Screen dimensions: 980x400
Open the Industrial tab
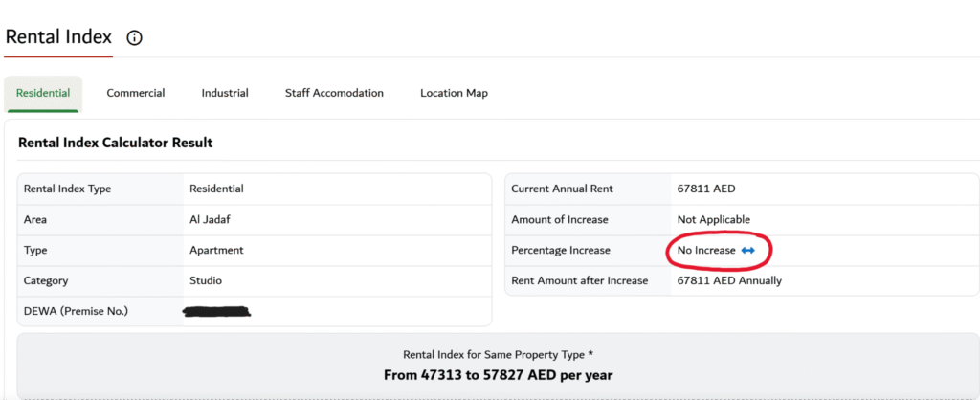pyautogui.click(x=225, y=93)
